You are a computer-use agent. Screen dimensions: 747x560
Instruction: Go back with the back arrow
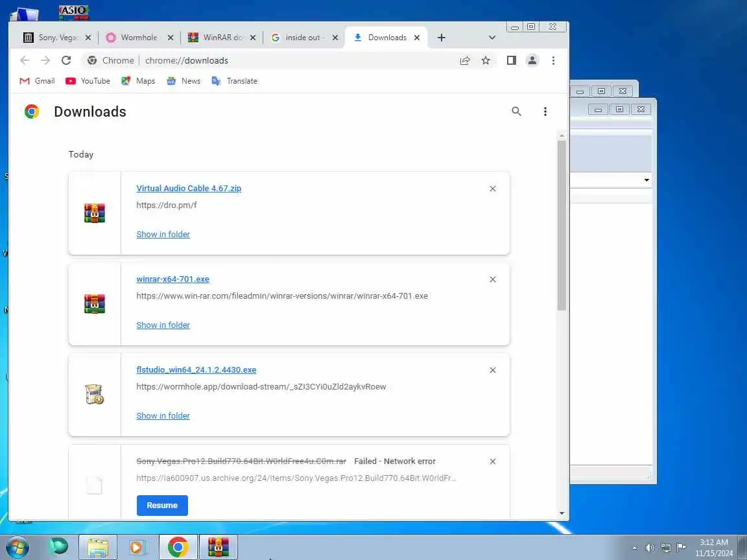click(x=25, y=60)
